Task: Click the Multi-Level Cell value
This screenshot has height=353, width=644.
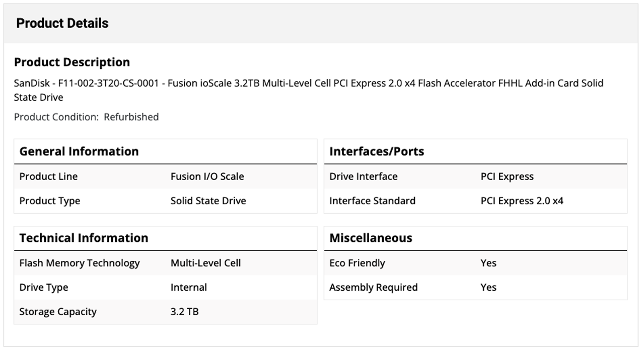Action: [205, 263]
